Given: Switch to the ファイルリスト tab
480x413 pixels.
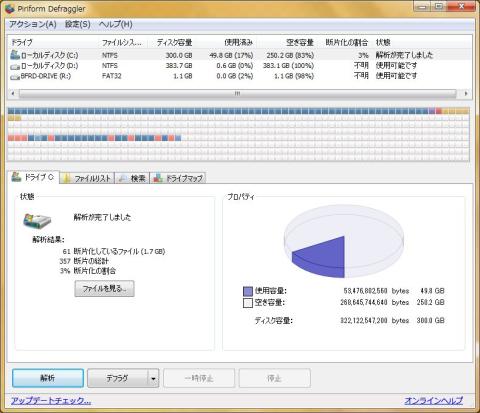Looking at the screenshot, I should (x=87, y=178).
